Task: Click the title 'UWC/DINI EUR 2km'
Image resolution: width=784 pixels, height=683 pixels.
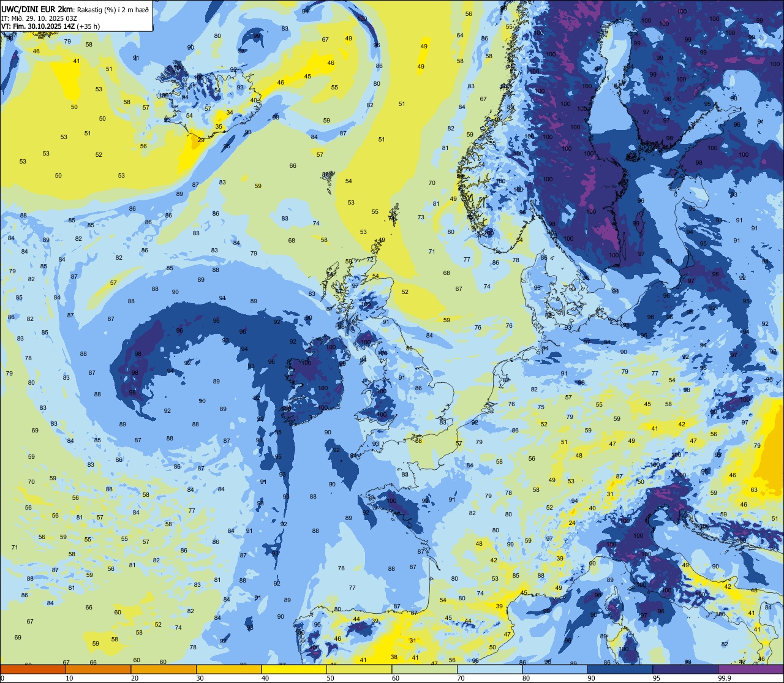Action: pos(37,9)
